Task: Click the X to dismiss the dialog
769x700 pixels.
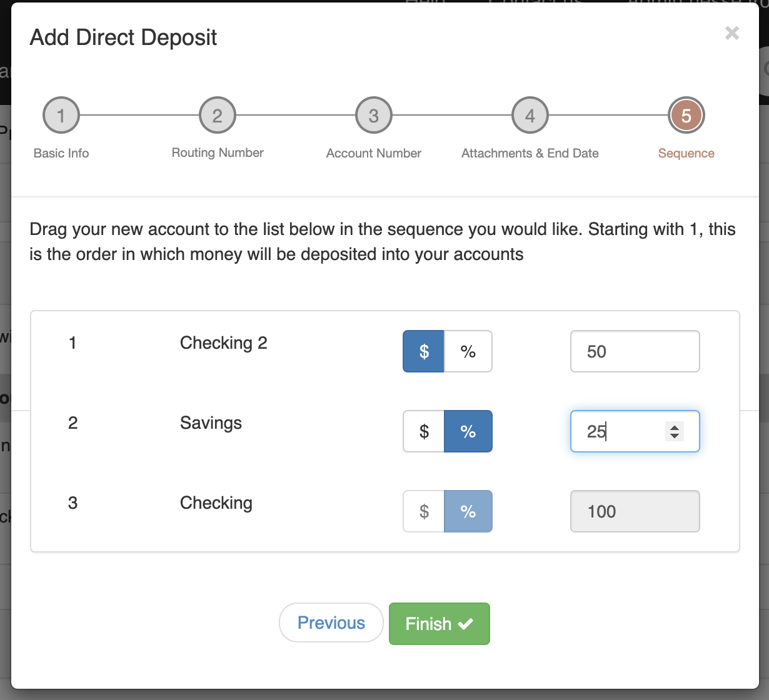Action: [x=732, y=33]
